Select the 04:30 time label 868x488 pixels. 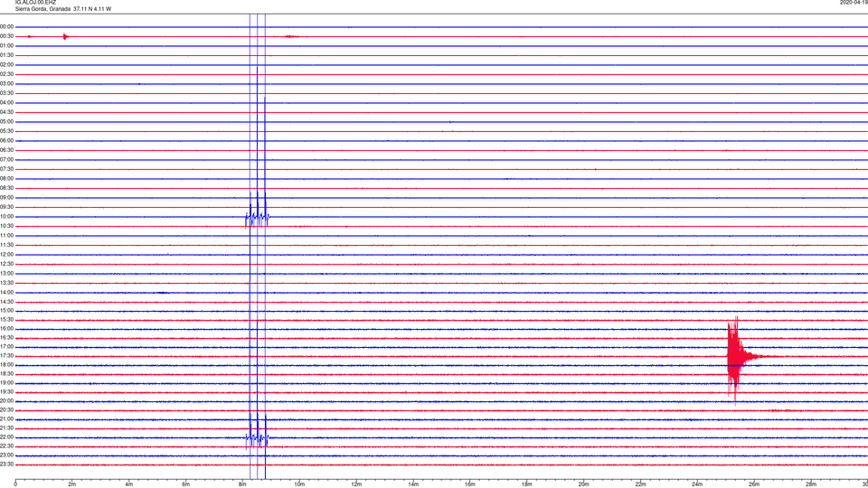tap(6, 112)
